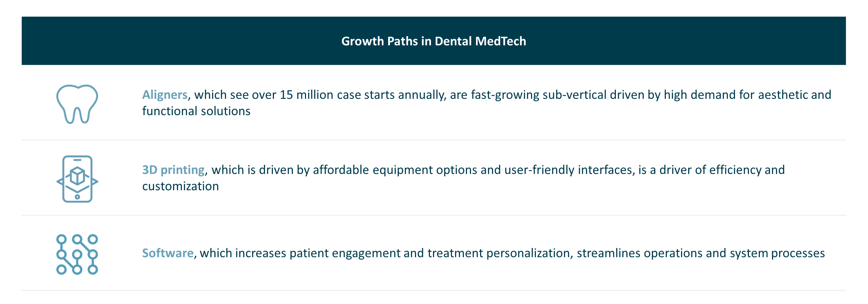Click the "treatment personalization" phrase

click(498, 253)
